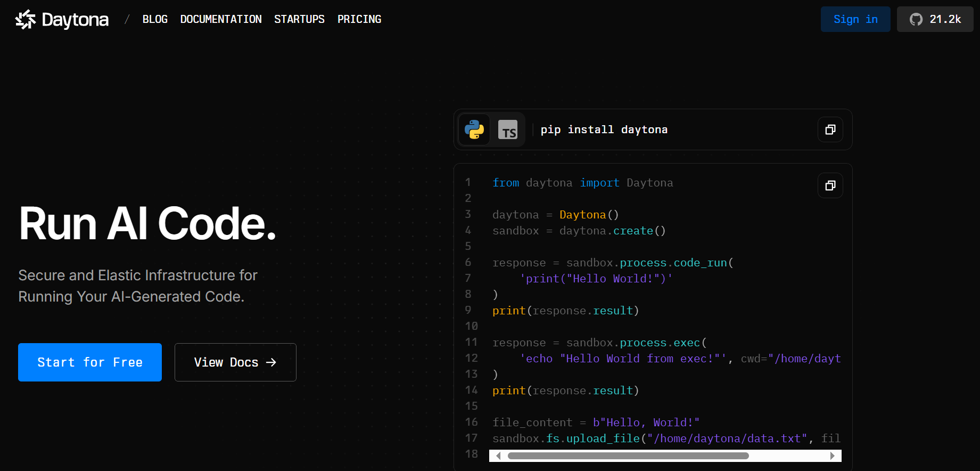Click the 'daytona = Daytona()' line
The height and width of the screenshot is (471, 980).
pyautogui.click(x=555, y=215)
